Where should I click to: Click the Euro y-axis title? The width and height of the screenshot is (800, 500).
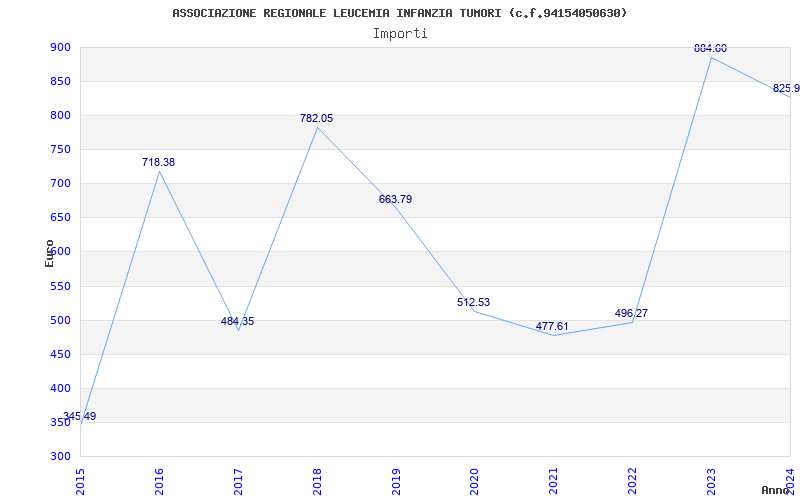pyautogui.click(x=49, y=253)
